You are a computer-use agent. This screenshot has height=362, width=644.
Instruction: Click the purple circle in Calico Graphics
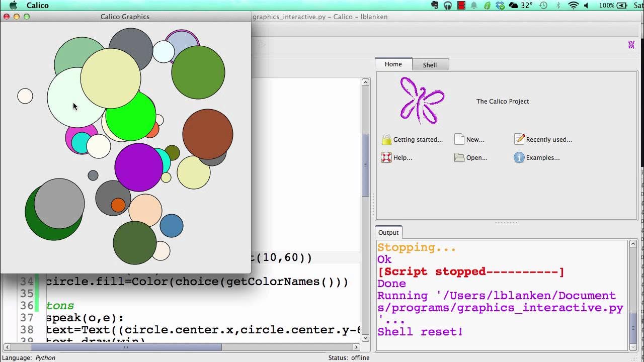[x=139, y=167]
